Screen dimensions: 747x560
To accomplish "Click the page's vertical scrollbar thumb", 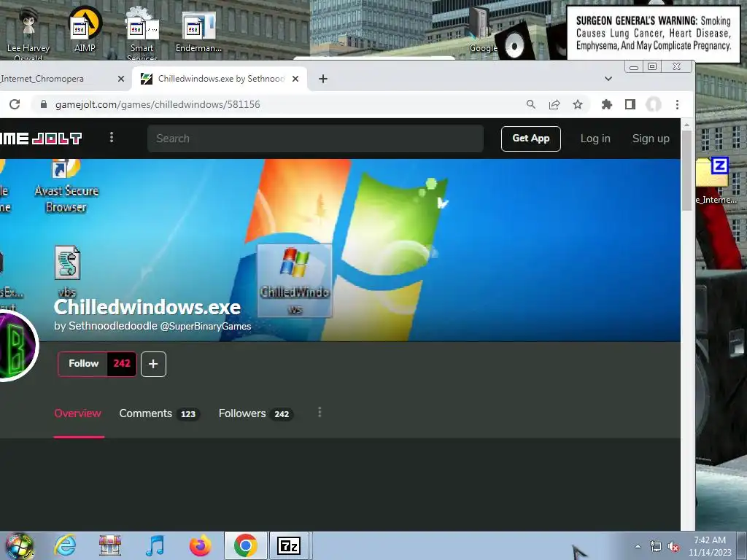I will coord(686,169).
